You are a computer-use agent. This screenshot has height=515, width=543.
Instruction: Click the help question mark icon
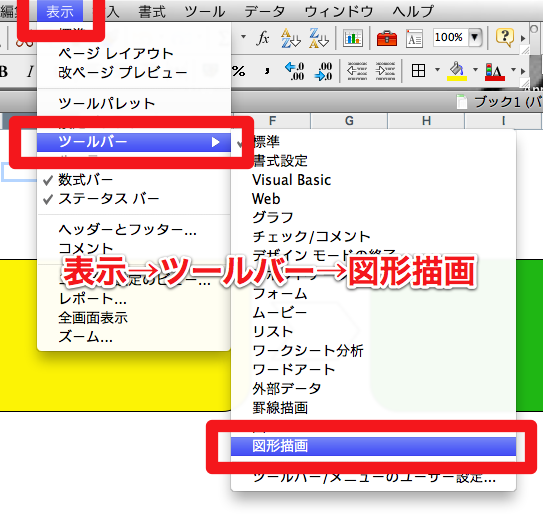pyautogui.click(x=505, y=37)
